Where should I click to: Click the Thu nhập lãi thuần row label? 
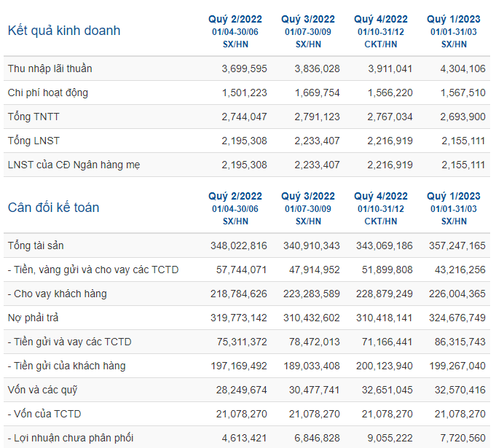[50, 68]
